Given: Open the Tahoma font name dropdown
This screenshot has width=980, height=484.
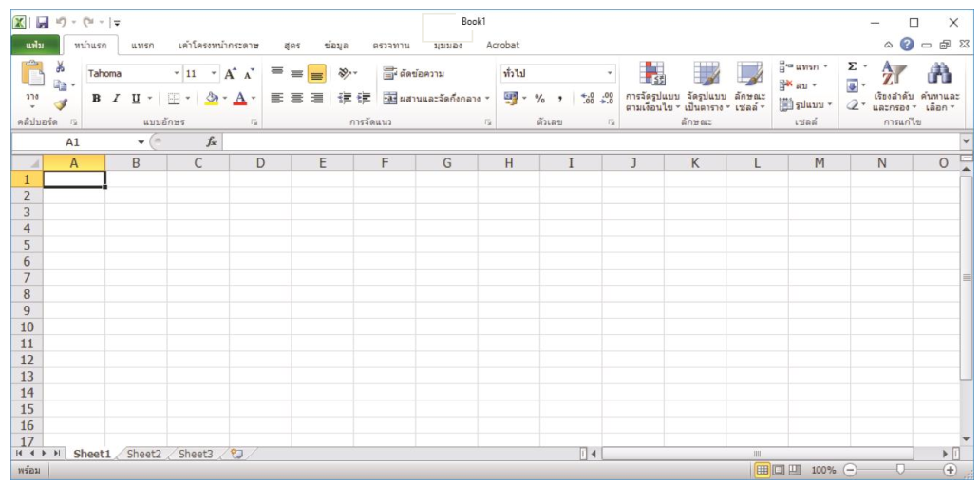Looking at the screenshot, I should click(177, 74).
